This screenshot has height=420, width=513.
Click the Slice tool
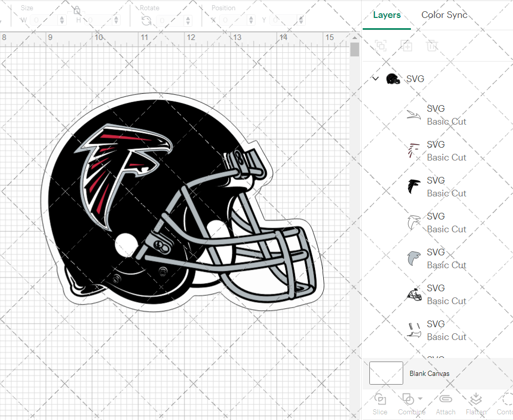click(380, 404)
